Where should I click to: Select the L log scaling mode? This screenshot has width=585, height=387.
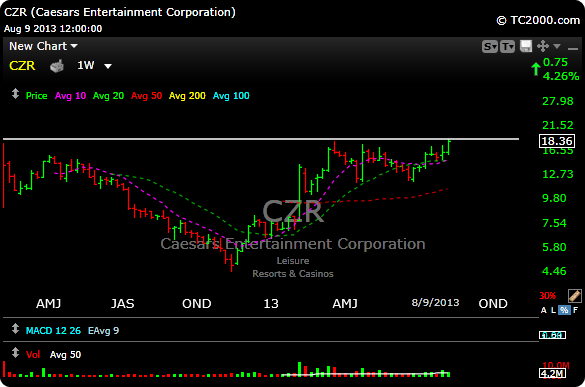[x=553, y=310]
